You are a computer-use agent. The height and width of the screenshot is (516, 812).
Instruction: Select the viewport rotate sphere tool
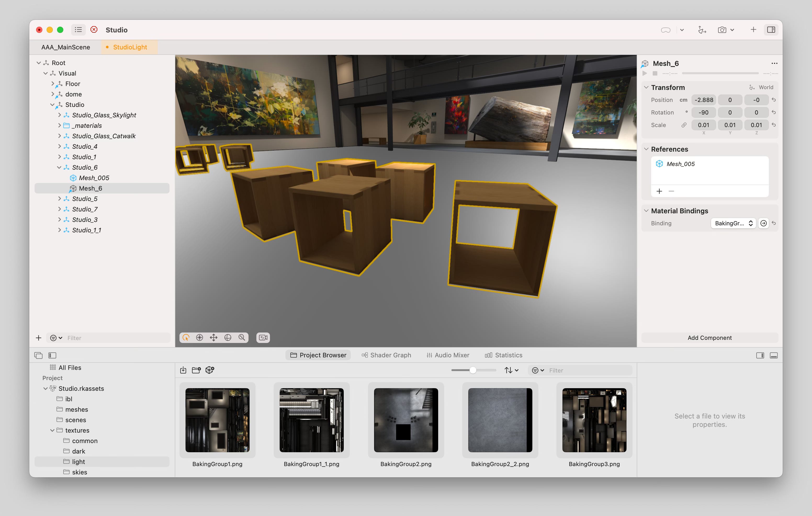[228, 337]
